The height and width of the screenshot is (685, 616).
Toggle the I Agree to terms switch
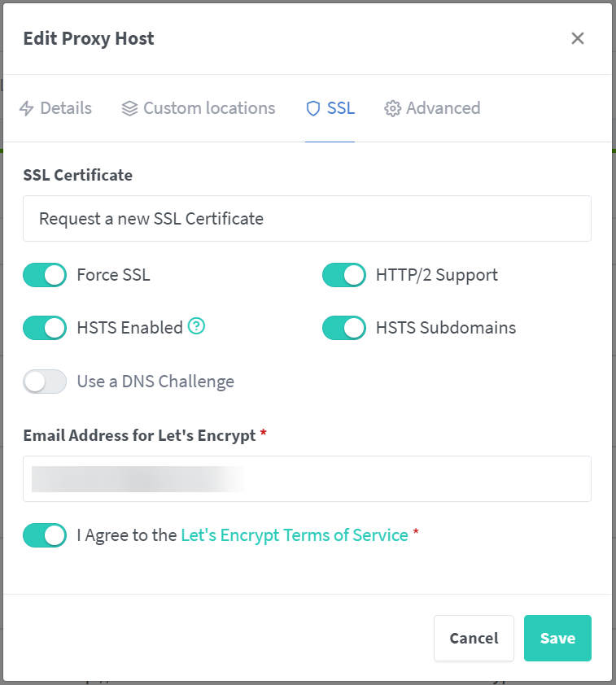(45, 535)
